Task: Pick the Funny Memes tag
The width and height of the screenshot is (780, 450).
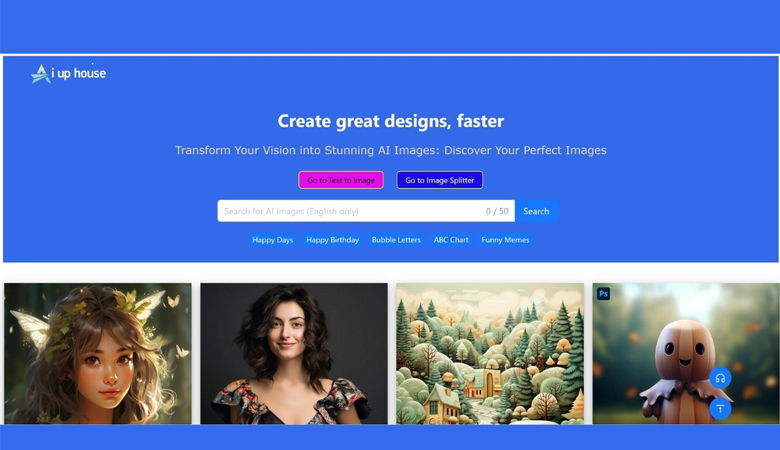Action: [x=505, y=240]
